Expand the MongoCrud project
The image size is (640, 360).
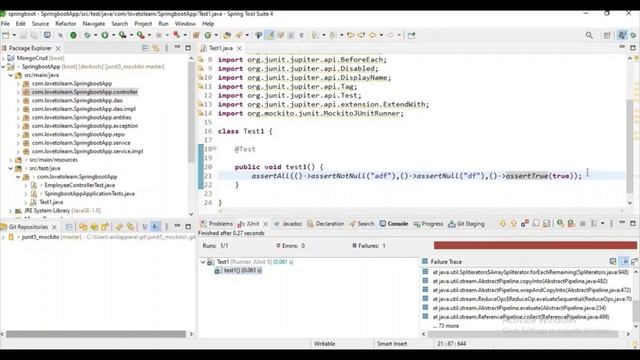(x=4, y=58)
